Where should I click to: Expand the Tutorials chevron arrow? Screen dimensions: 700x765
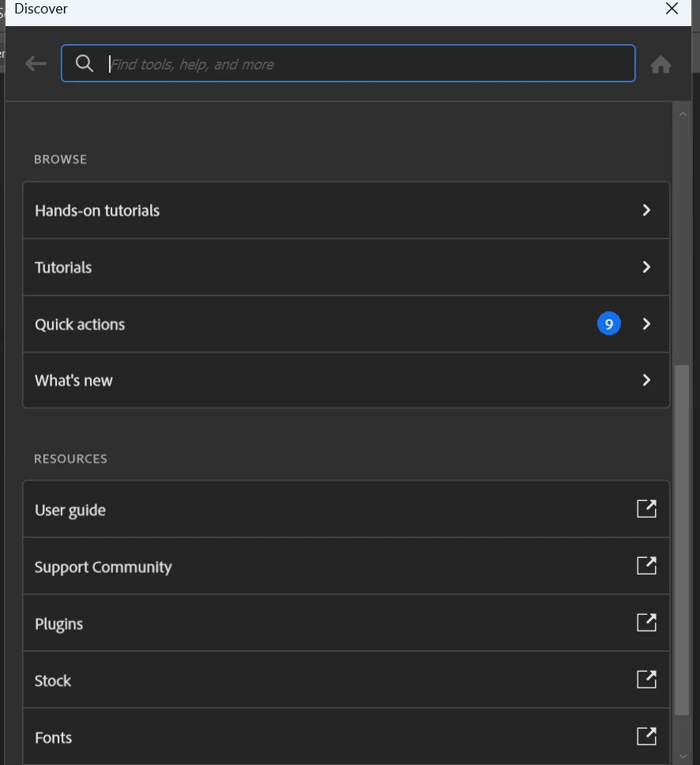[646, 267]
